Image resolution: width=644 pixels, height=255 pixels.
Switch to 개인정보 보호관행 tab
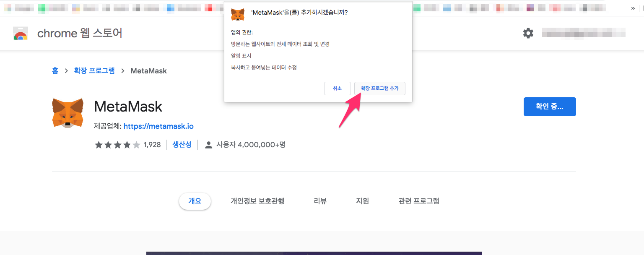pyautogui.click(x=257, y=201)
